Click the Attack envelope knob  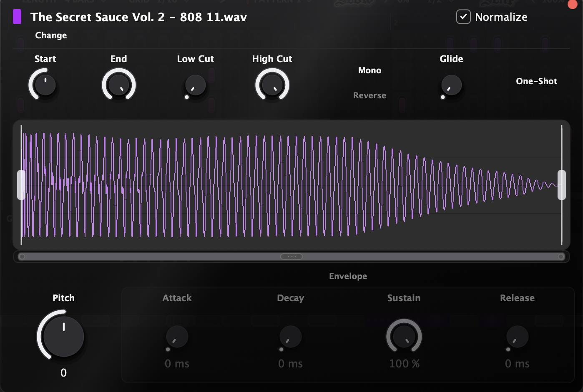tap(177, 337)
